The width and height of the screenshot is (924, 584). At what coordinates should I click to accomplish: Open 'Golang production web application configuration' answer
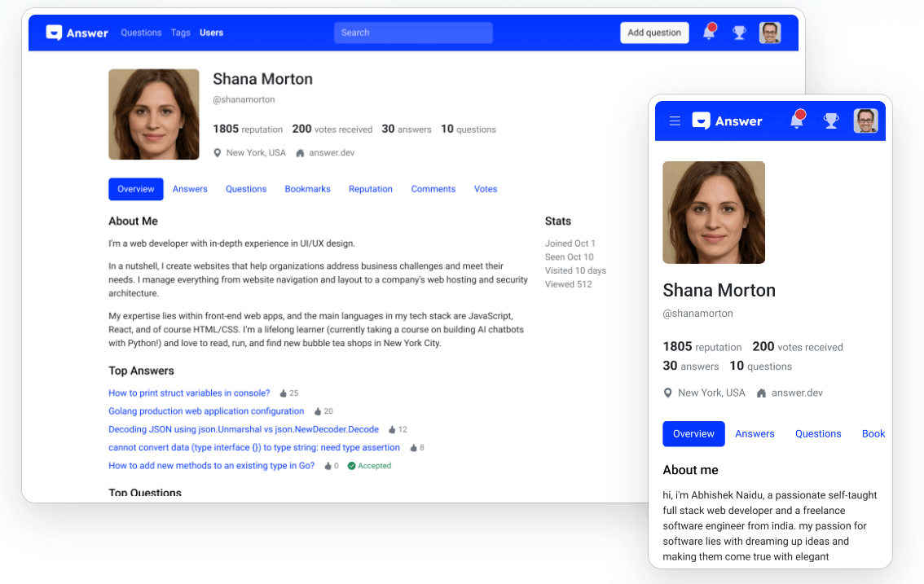point(206,411)
